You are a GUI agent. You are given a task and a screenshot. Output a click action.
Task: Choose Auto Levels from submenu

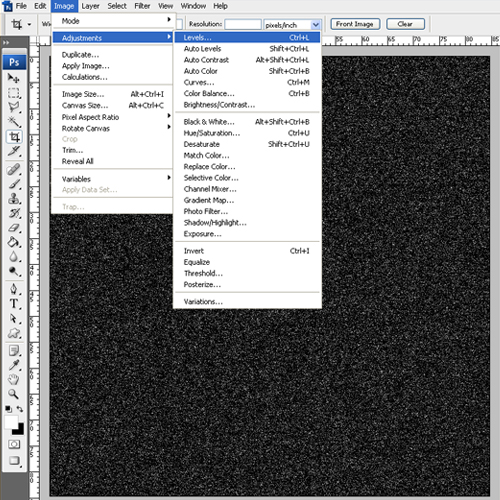pyautogui.click(x=247, y=49)
